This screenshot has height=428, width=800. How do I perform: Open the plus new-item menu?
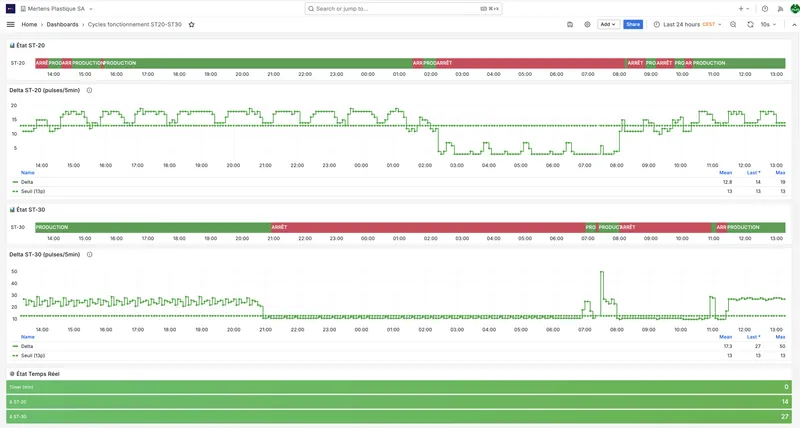(x=743, y=9)
